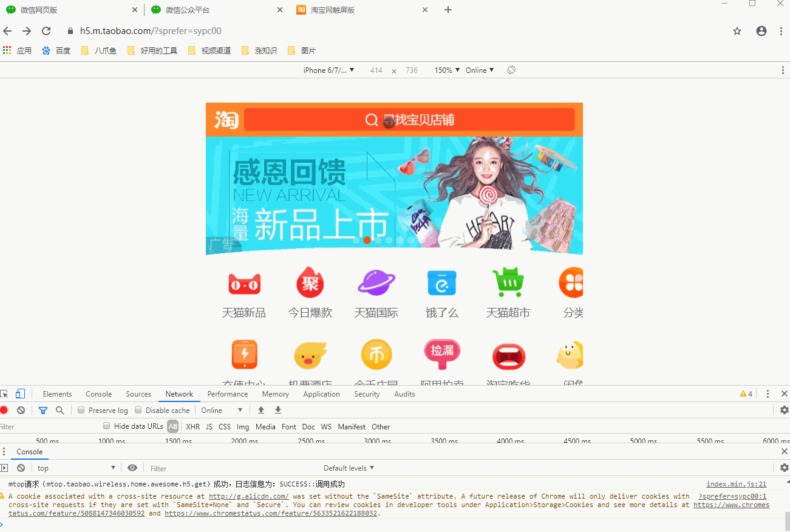790x532 pixels.
Task: Enable Disable cache checkbox
Action: (138, 410)
